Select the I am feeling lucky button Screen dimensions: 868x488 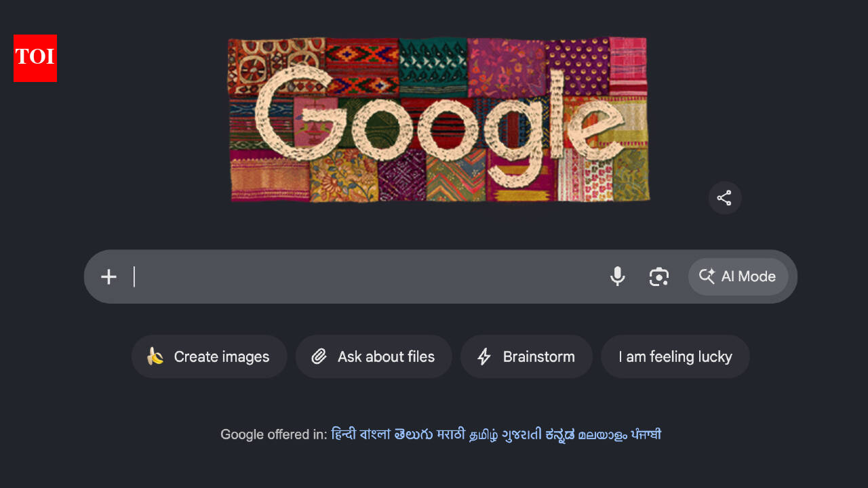click(675, 357)
